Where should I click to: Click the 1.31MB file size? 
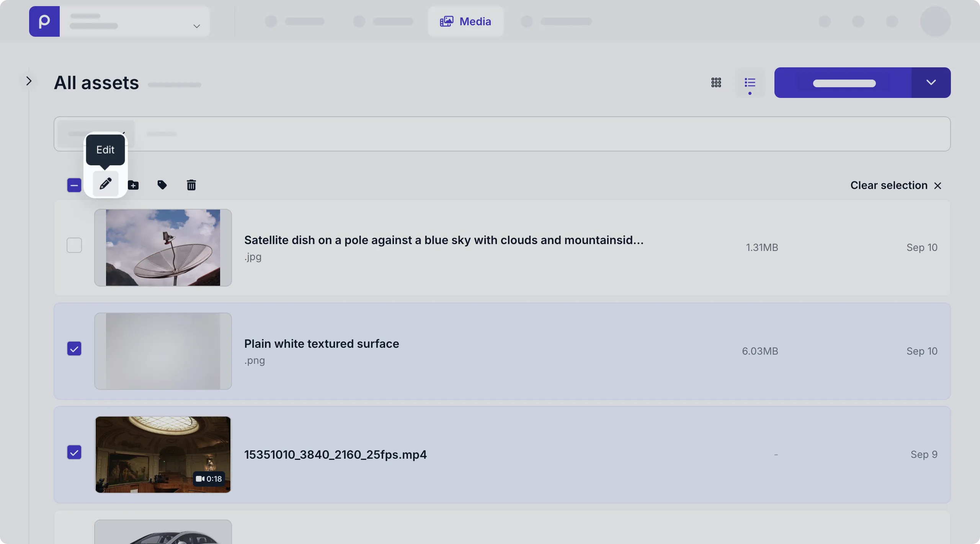point(762,248)
